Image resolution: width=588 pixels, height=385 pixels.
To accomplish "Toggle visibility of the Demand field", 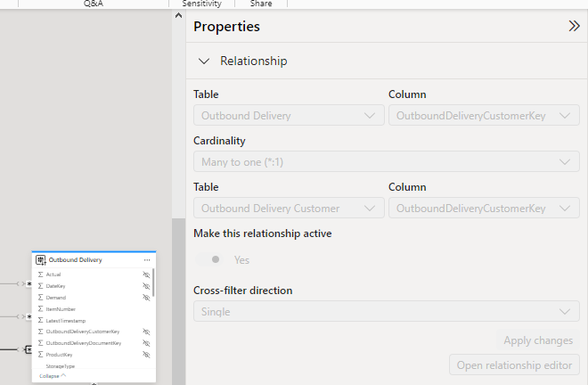I will (146, 298).
